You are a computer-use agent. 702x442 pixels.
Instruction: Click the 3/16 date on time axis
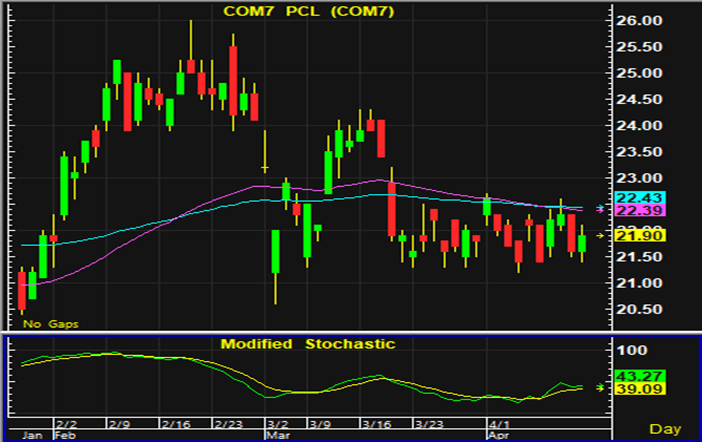click(x=376, y=423)
